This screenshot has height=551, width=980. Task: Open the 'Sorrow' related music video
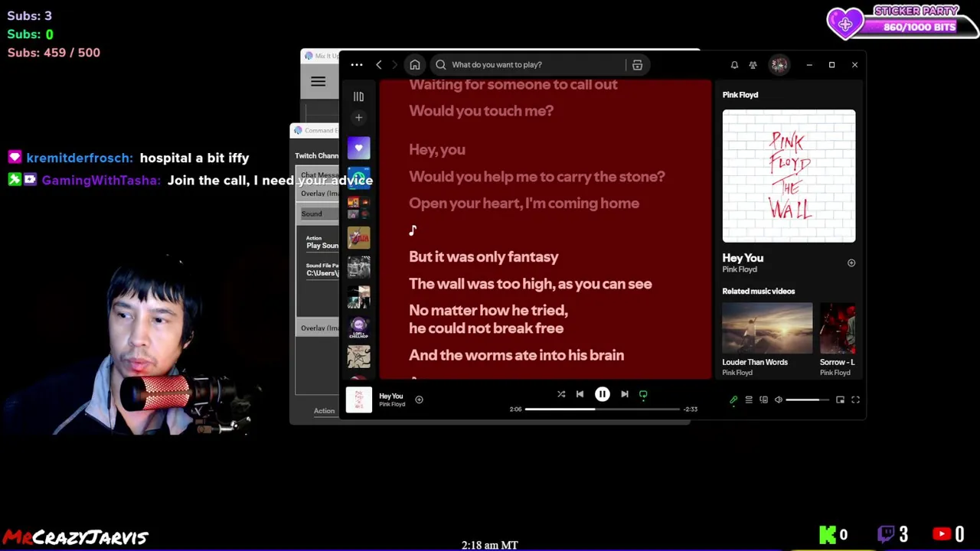tap(838, 328)
